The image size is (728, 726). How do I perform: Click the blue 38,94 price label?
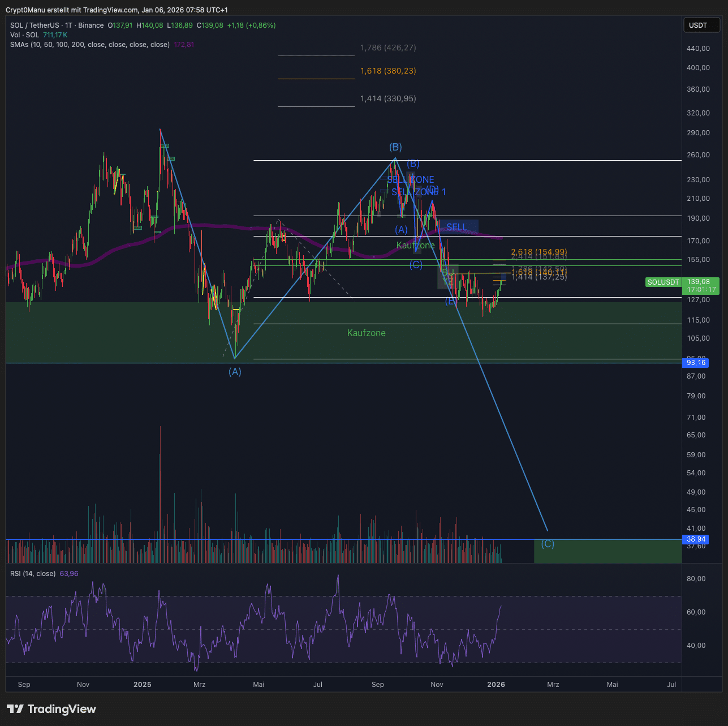[696, 539]
